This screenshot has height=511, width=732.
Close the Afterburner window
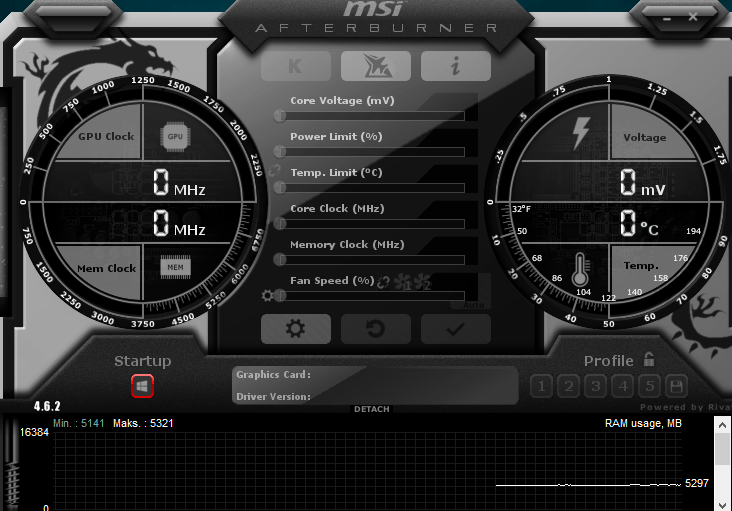tap(693, 17)
